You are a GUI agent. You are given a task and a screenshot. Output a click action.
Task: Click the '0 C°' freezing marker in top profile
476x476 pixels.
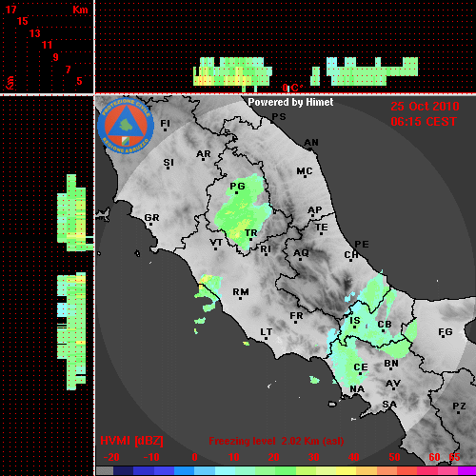(x=292, y=88)
